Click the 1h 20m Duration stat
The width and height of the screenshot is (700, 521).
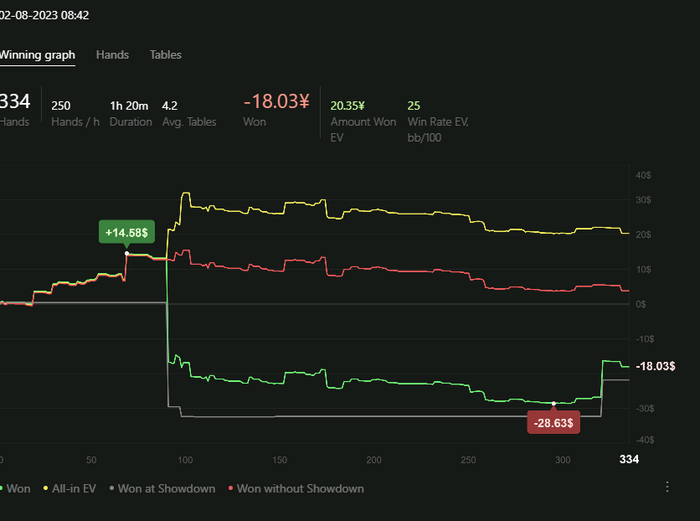pyautogui.click(x=130, y=105)
